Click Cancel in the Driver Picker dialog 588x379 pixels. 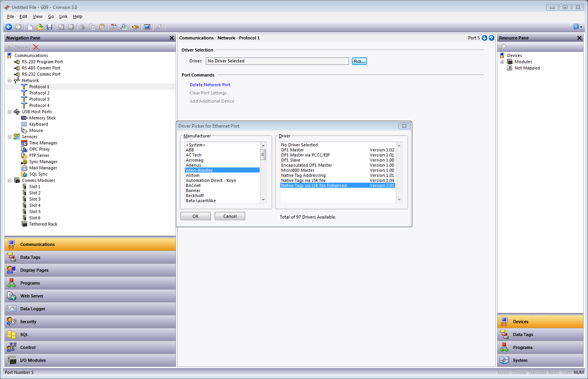point(230,216)
